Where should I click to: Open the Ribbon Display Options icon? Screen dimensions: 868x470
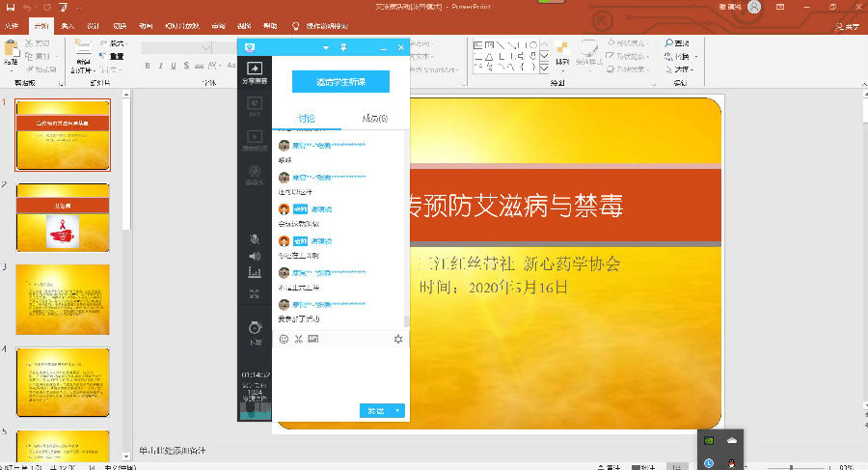pos(780,7)
